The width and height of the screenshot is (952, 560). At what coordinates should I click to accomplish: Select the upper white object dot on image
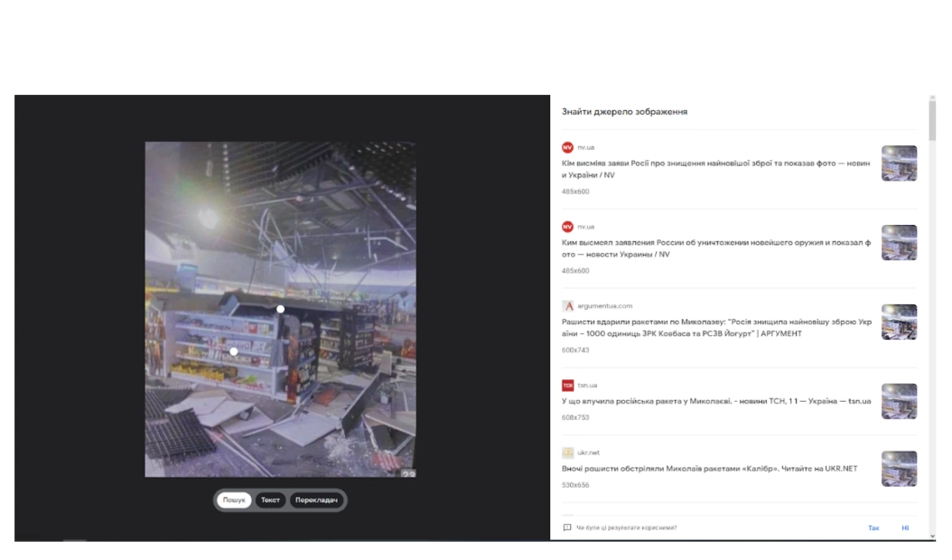coord(280,309)
